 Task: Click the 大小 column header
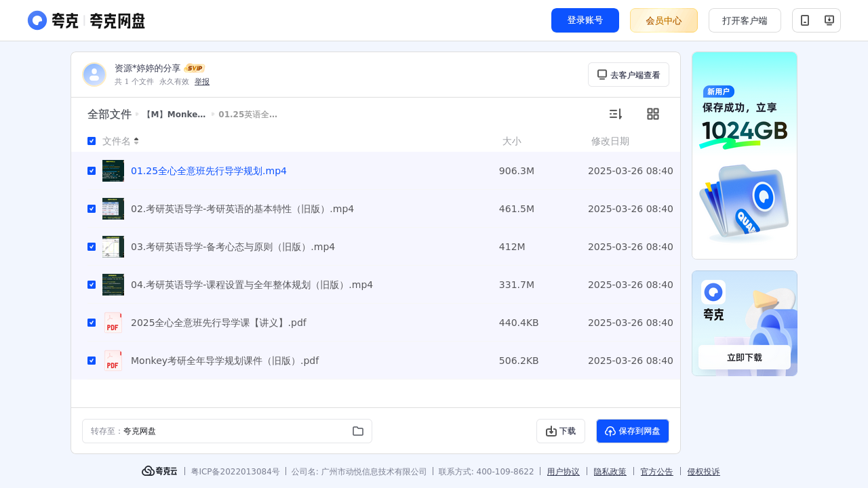point(511,141)
